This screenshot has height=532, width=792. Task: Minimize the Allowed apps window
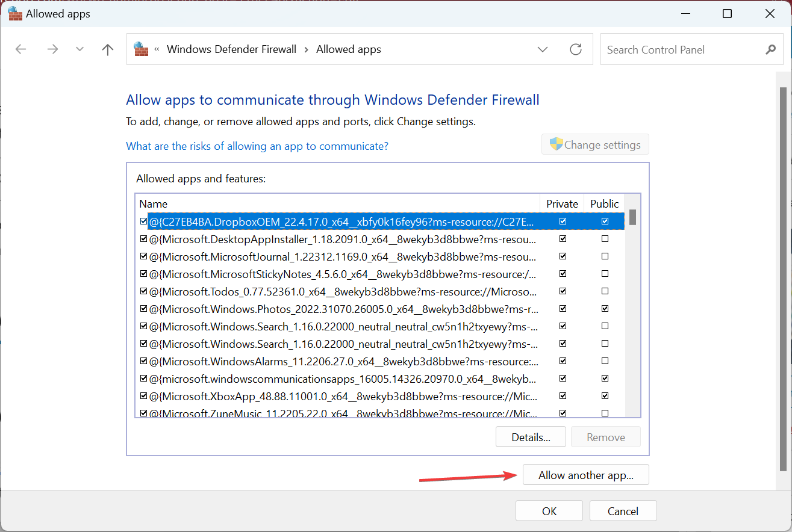click(x=684, y=13)
